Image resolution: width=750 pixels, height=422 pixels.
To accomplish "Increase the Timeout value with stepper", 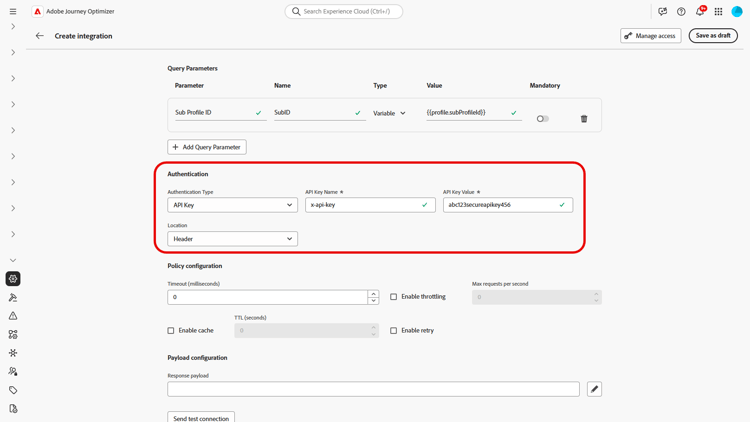I will (373, 294).
